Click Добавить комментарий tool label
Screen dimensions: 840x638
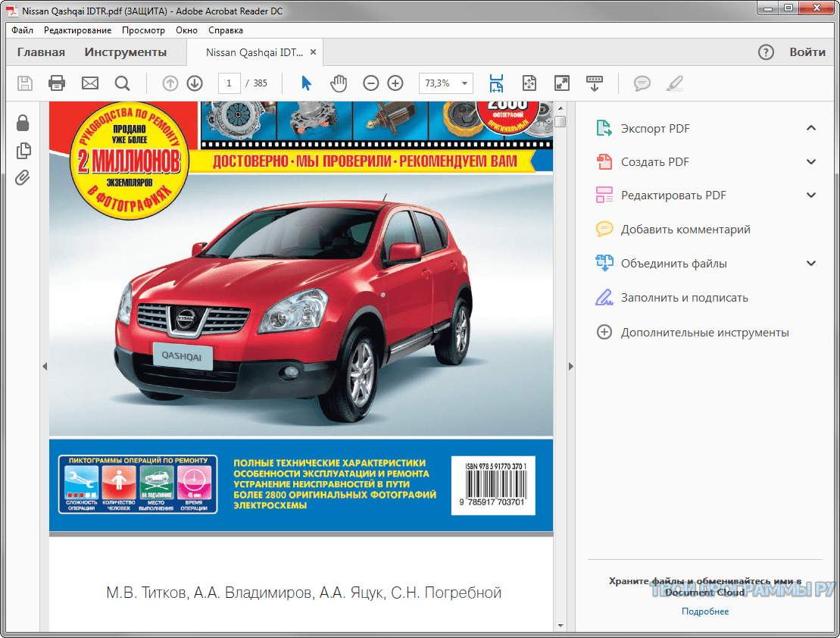(685, 230)
